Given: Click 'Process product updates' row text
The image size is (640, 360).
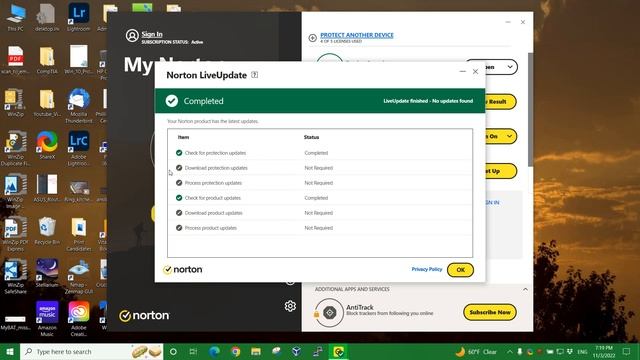Looking at the screenshot, I should click(211, 228).
